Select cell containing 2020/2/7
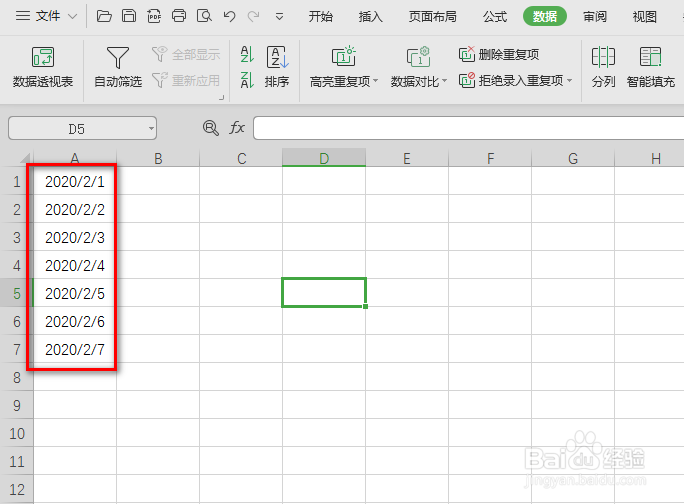The image size is (684, 504). click(75, 349)
